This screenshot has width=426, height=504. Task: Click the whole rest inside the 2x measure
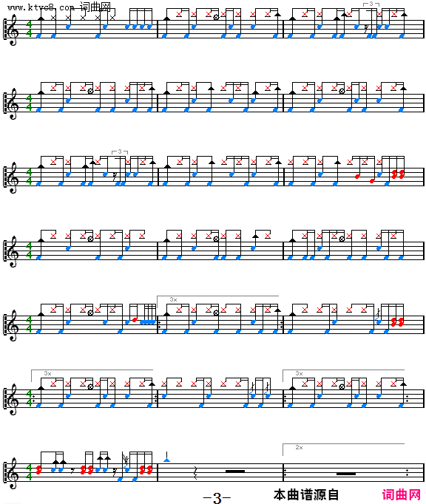pos(346,474)
